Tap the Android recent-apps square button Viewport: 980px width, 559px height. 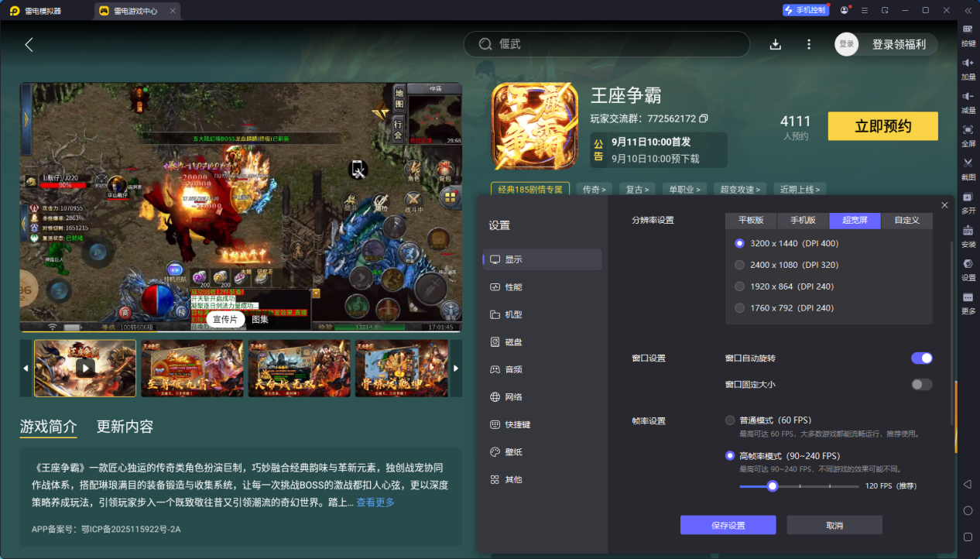[968, 537]
